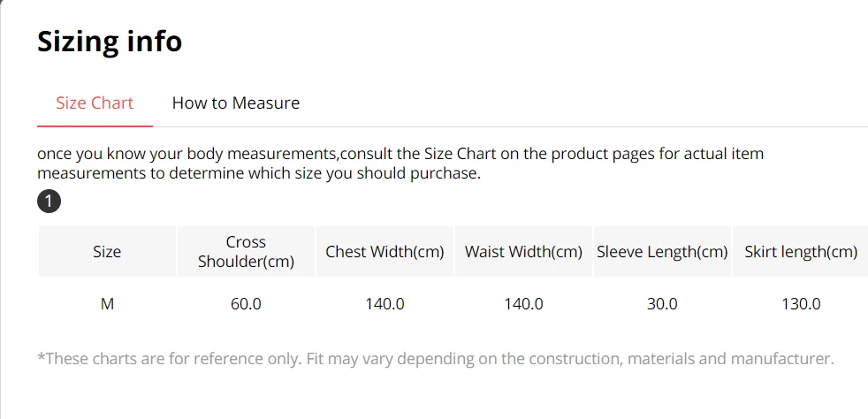Select the Sleeve Length(cm) column header
Image resolution: width=868 pixels, height=419 pixels.
(x=662, y=252)
